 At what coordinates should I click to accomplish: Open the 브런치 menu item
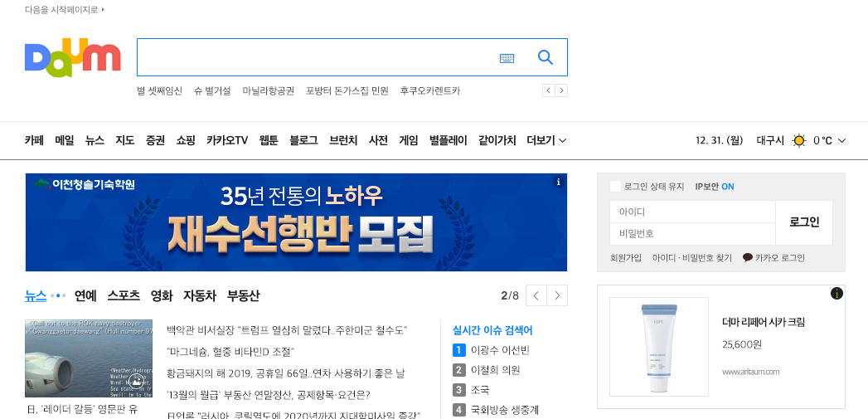tap(344, 141)
